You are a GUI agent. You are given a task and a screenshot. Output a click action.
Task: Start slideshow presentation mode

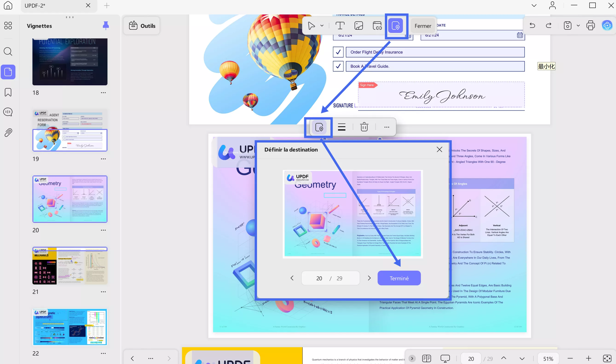(x=445, y=358)
